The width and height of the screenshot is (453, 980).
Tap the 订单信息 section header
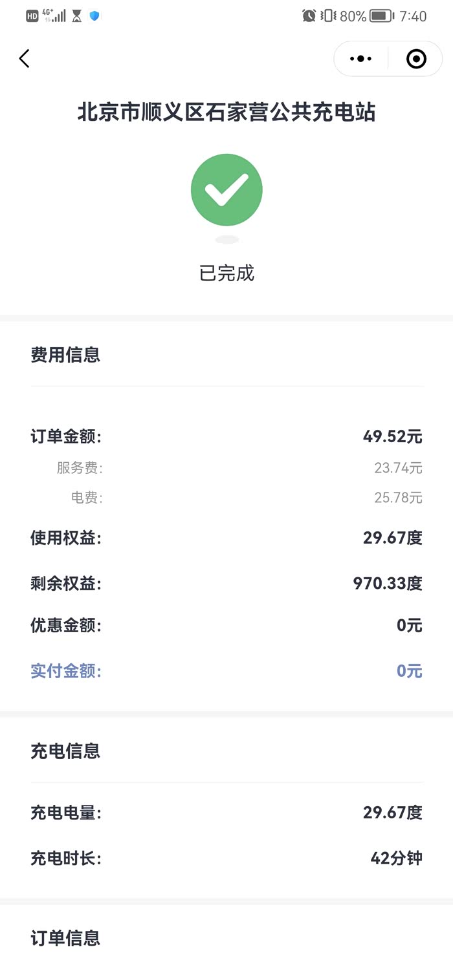pos(65,938)
